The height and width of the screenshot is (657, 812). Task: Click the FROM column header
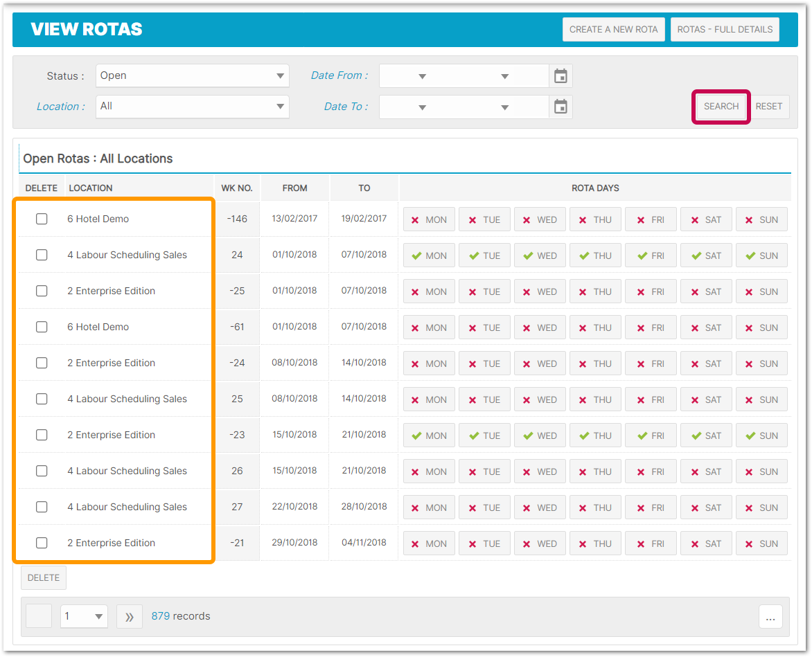(294, 188)
